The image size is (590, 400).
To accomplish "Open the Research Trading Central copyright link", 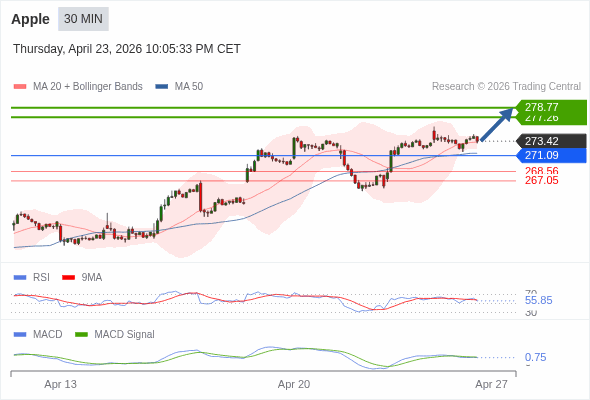I will [506, 87].
